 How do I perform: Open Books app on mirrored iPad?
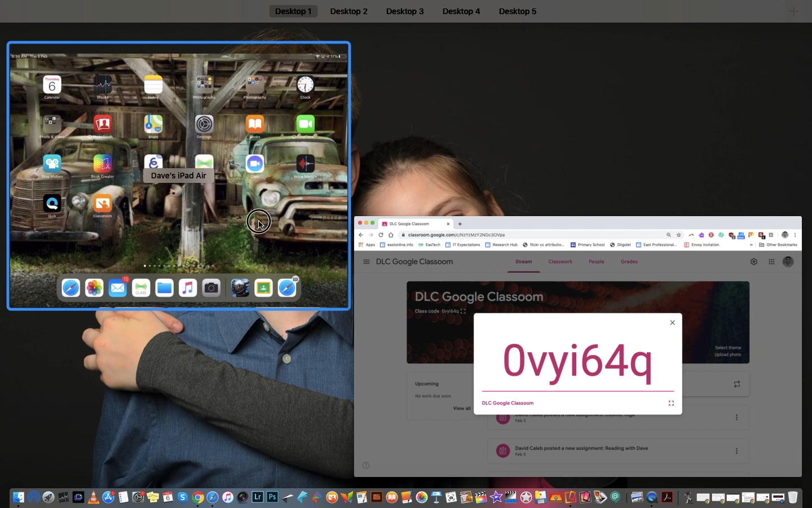pos(255,124)
